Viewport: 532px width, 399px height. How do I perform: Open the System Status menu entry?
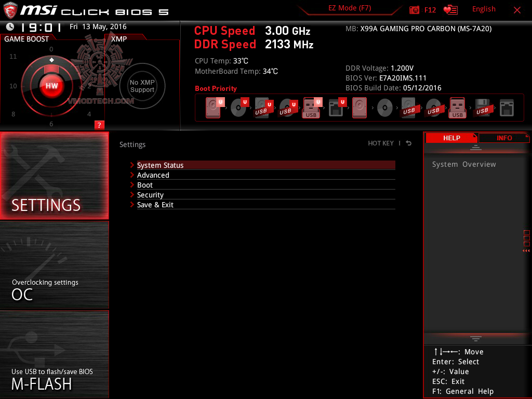tap(266, 165)
